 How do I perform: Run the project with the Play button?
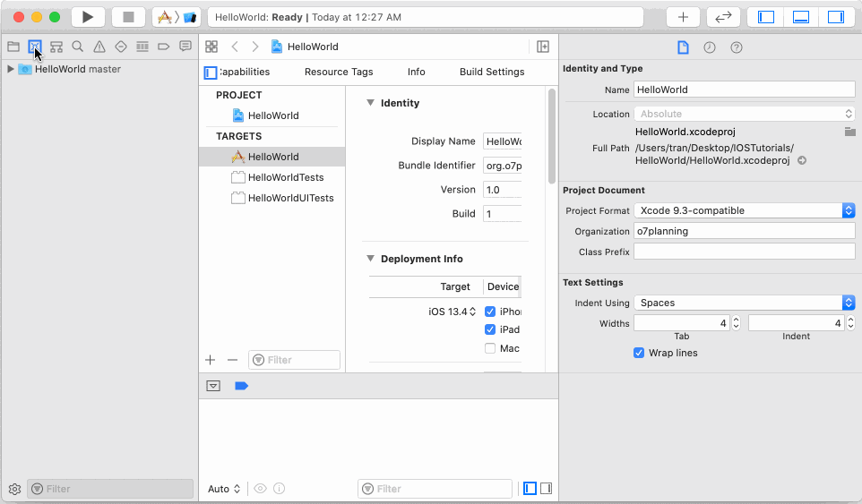point(88,17)
